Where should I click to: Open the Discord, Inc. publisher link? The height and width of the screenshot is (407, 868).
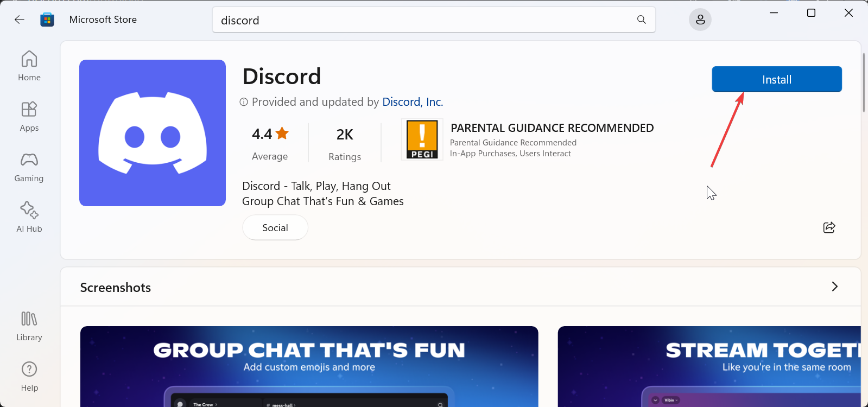(413, 102)
